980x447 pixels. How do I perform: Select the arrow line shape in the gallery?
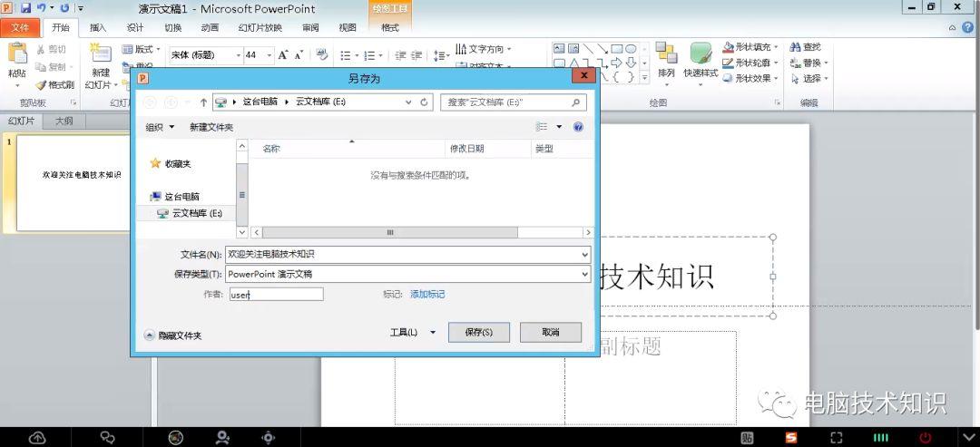(x=603, y=49)
